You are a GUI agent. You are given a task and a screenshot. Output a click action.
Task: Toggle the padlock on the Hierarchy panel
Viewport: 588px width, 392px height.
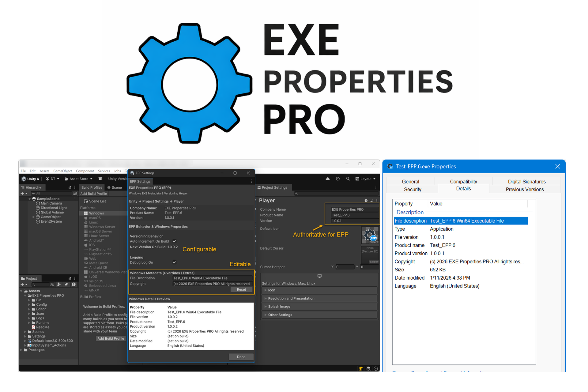pyautogui.click(x=70, y=187)
